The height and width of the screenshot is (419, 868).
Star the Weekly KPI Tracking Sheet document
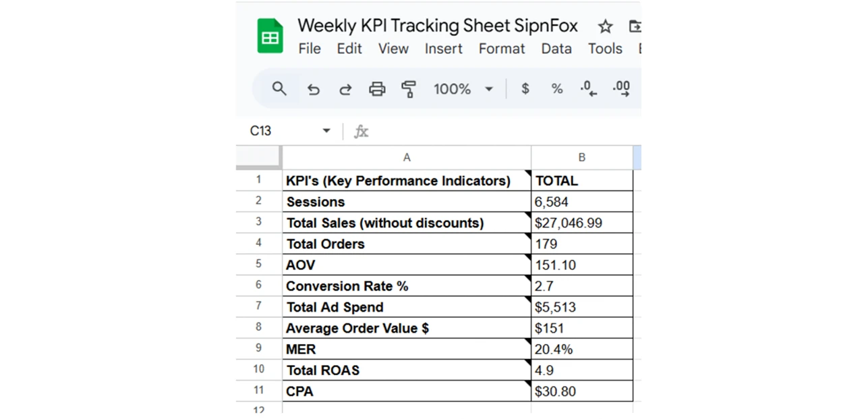[605, 26]
